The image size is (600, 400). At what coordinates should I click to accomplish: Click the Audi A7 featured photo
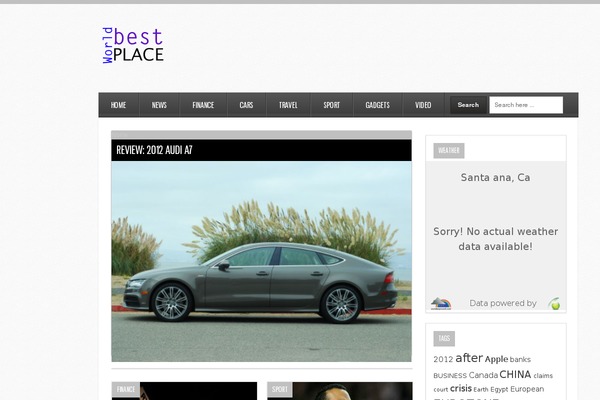click(x=261, y=261)
